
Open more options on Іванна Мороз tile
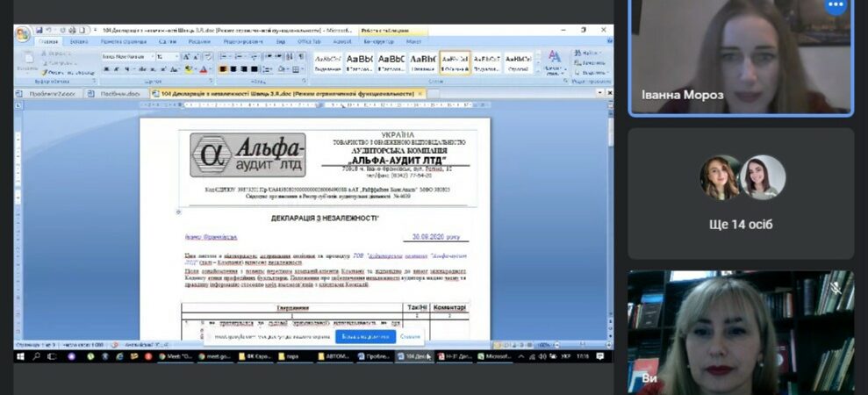pos(836,5)
